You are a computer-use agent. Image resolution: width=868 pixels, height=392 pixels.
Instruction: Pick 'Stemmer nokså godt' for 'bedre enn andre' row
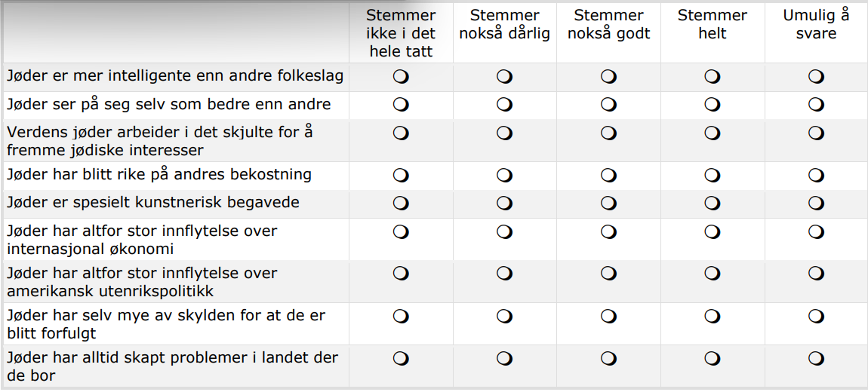coord(608,104)
